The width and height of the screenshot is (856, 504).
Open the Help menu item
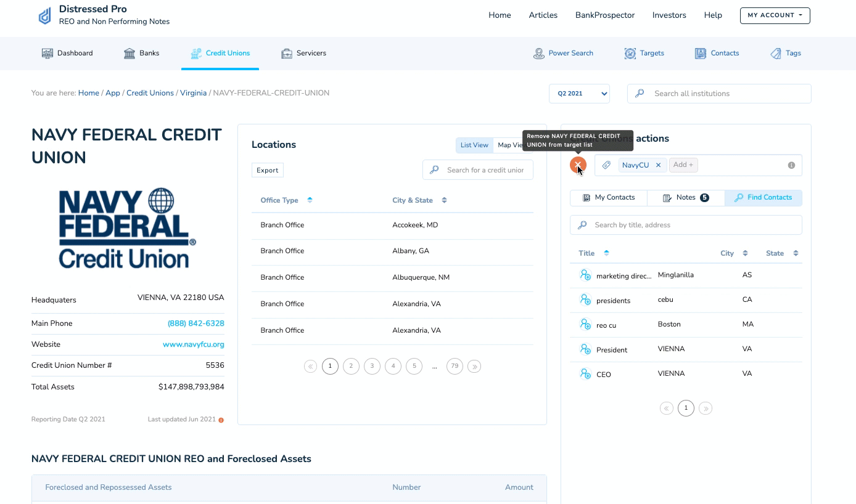click(713, 15)
